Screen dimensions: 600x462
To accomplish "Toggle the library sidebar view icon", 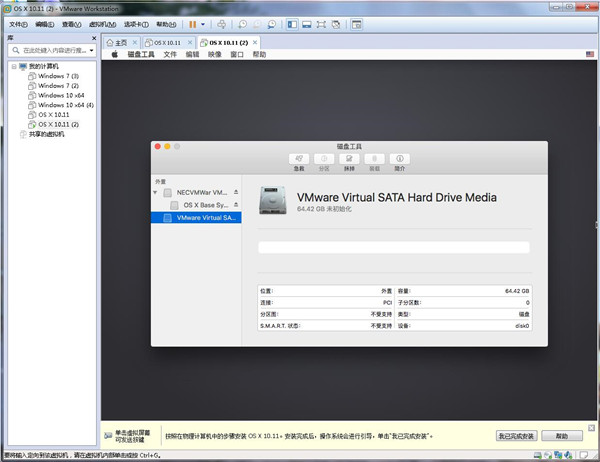I will pos(292,24).
